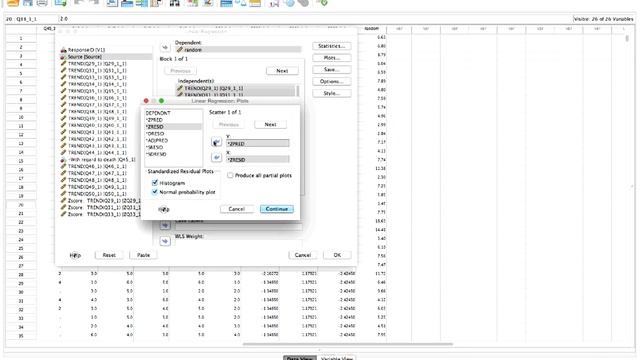Select *SDRESID in plot variable list
The height and width of the screenshot is (360, 640).
click(x=173, y=154)
